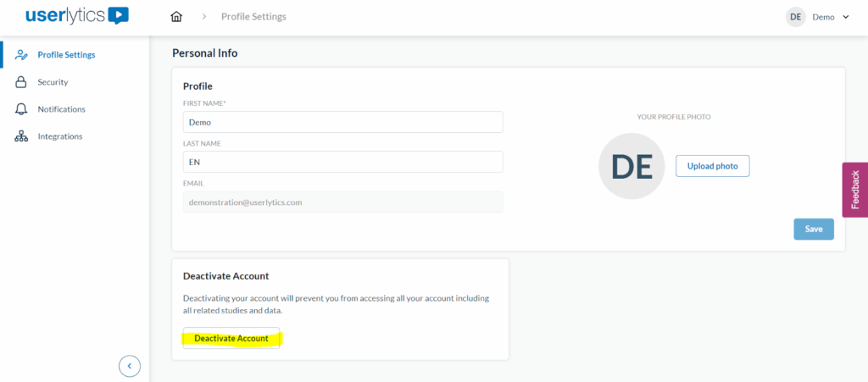The width and height of the screenshot is (868, 382).
Task: Focus the First Name input field
Action: (342, 122)
